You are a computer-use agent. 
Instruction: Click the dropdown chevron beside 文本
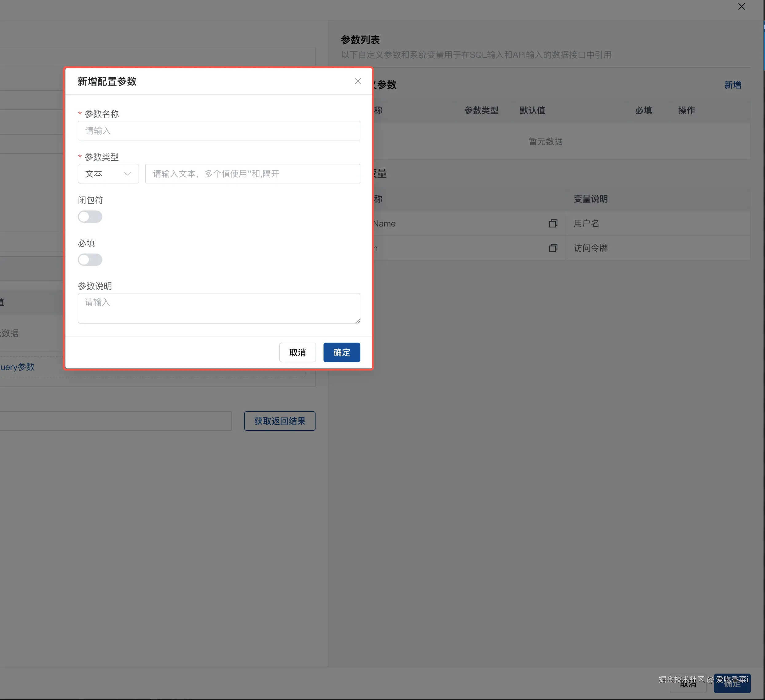[x=127, y=174]
